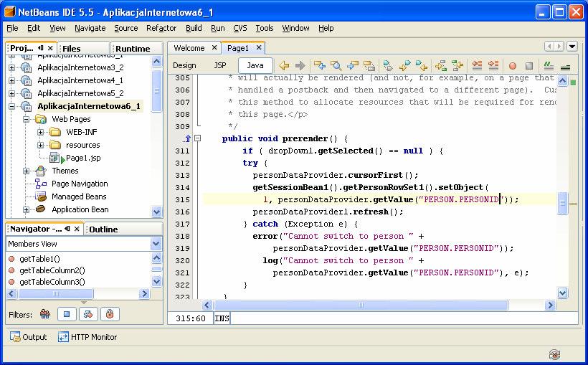Click the Navigator horizontal scrollbar thumb
This screenshot has height=365, width=588.
56,293
